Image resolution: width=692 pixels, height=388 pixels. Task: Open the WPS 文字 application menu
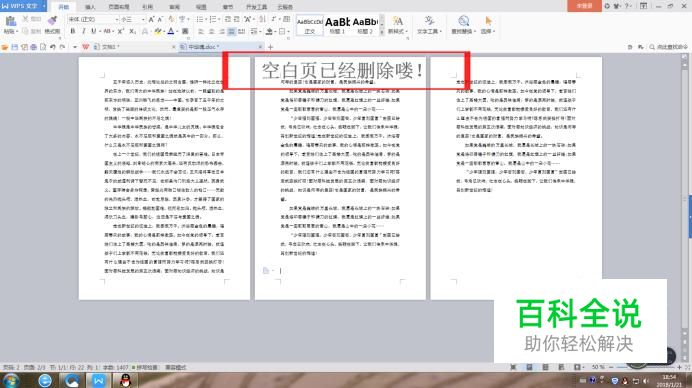pyautogui.click(x=23, y=6)
